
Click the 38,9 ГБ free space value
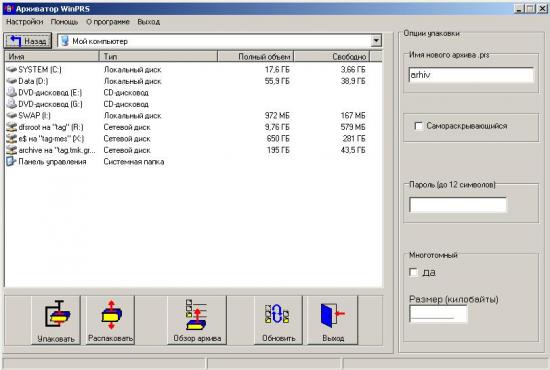(x=353, y=81)
